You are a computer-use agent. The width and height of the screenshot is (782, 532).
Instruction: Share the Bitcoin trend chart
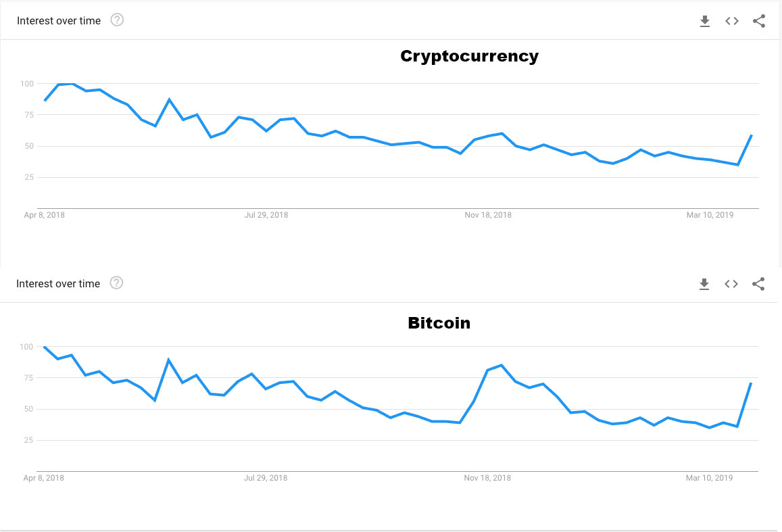click(x=758, y=284)
